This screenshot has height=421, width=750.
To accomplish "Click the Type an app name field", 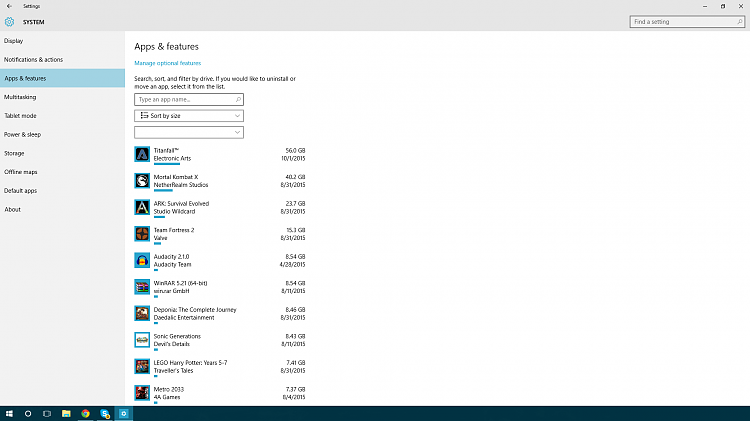I will pos(189,100).
